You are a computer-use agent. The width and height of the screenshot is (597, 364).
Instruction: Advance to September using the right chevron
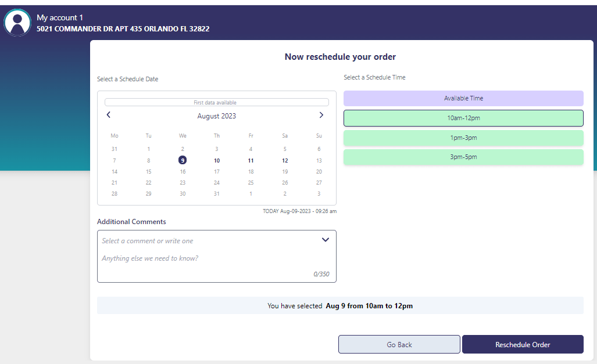coord(321,115)
